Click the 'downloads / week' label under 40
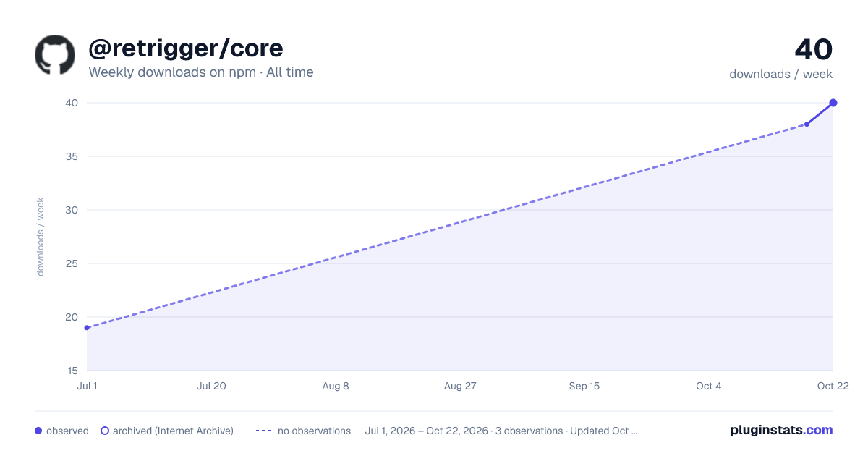The image size is (868, 456). tap(781, 74)
